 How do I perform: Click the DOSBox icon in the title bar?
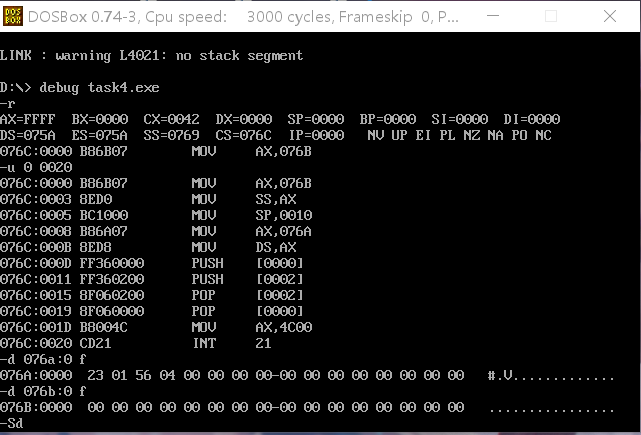(x=13, y=16)
